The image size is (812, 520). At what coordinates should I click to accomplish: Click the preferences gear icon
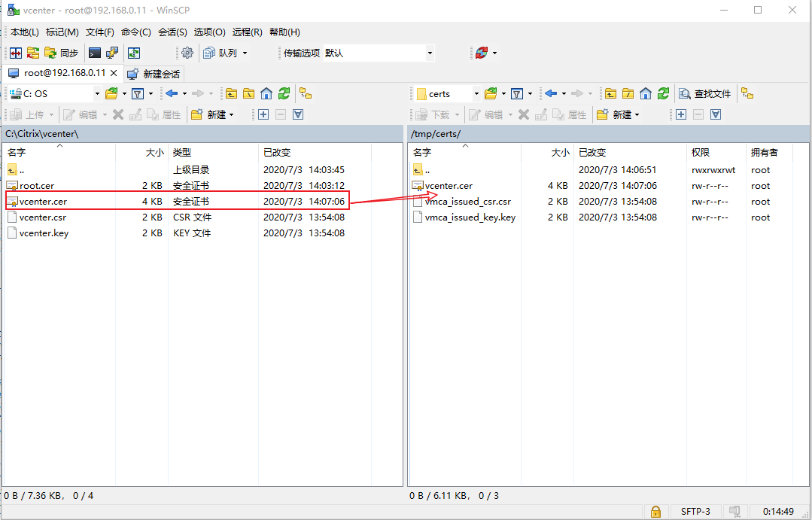[x=187, y=53]
